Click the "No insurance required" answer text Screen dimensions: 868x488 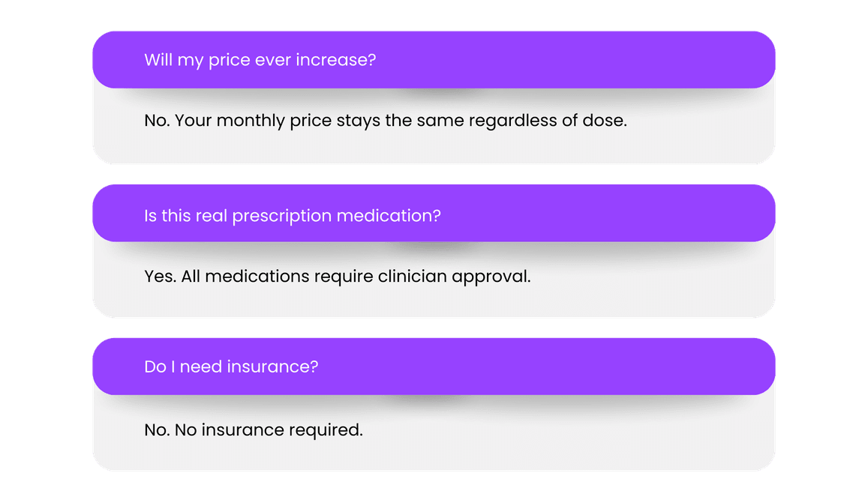(x=253, y=430)
